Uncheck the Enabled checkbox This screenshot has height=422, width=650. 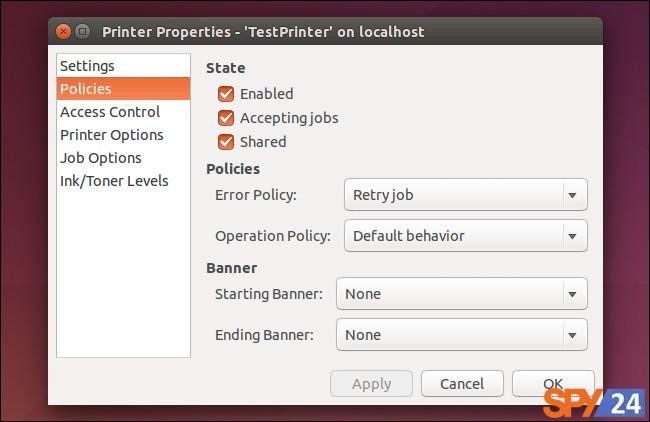(x=226, y=94)
